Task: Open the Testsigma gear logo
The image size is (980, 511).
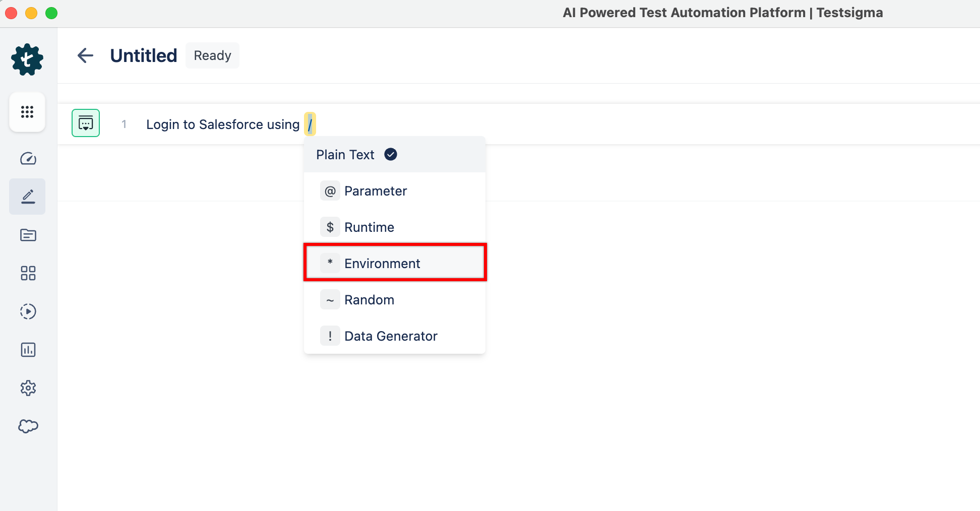Action: [x=27, y=59]
